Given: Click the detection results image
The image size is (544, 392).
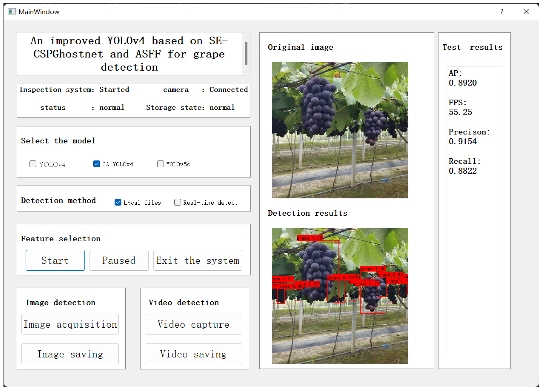Looking at the screenshot, I should coord(340,296).
